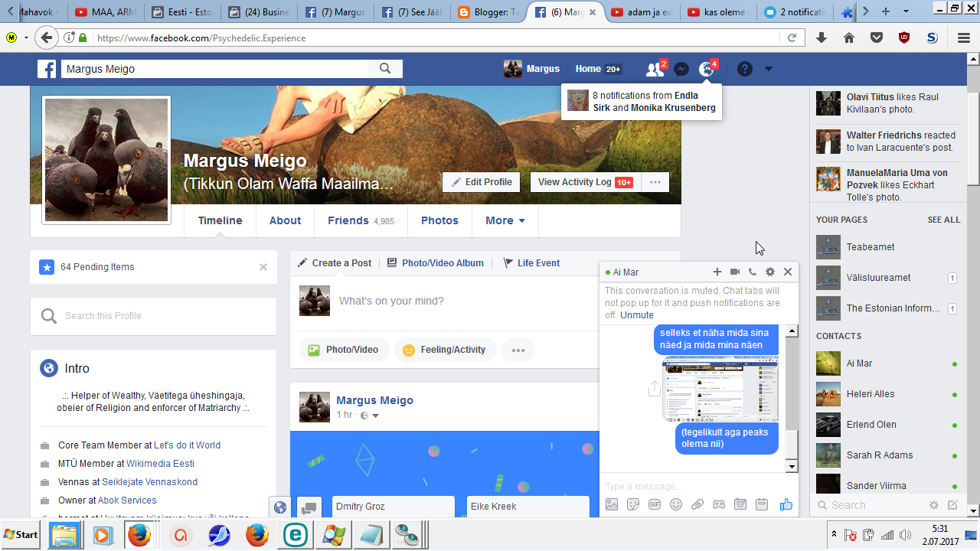Click Unmute link in chat
Image resolution: width=980 pixels, height=551 pixels.
[637, 315]
